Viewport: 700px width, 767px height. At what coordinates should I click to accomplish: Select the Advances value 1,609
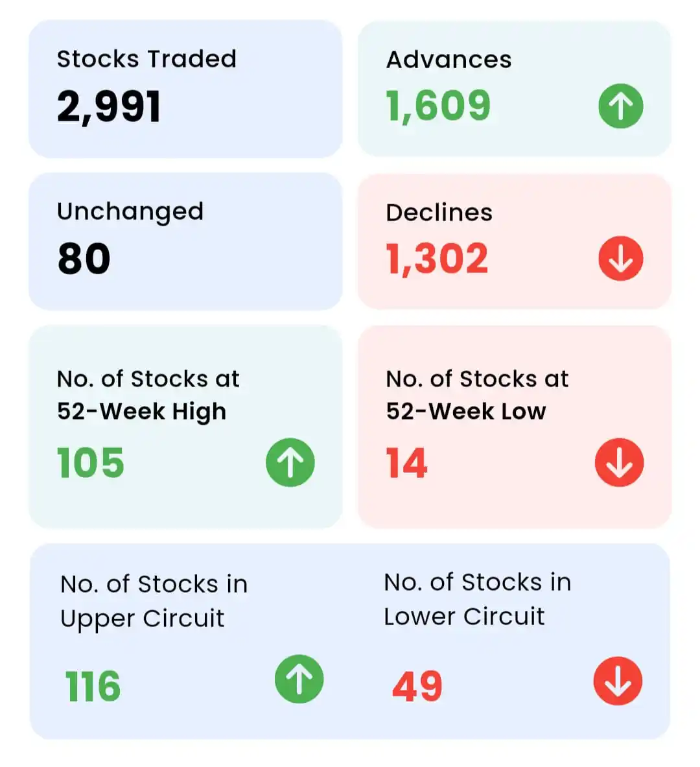pyautogui.click(x=437, y=106)
